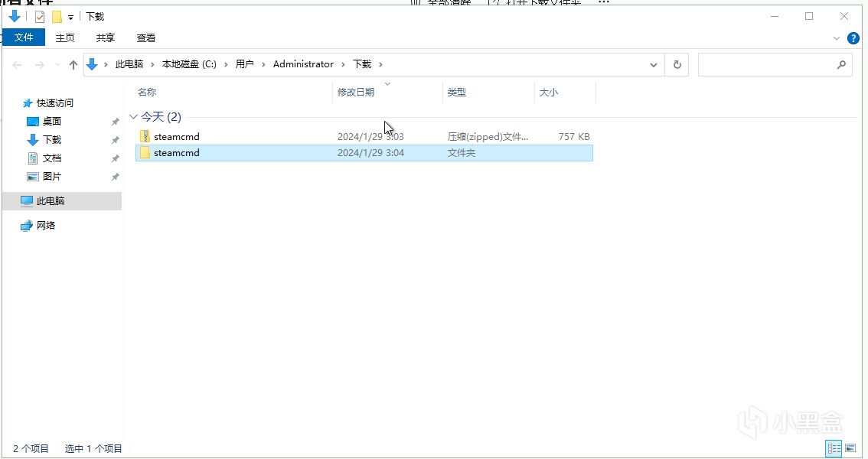
Task: Click 用户 in the address breadcrumb
Action: coord(245,64)
